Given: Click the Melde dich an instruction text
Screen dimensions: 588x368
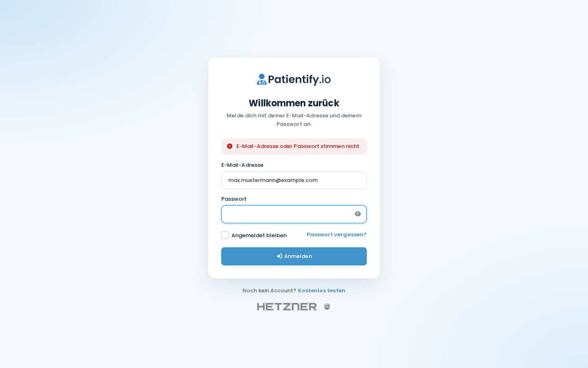Looking at the screenshot, I should click(294, 120).
